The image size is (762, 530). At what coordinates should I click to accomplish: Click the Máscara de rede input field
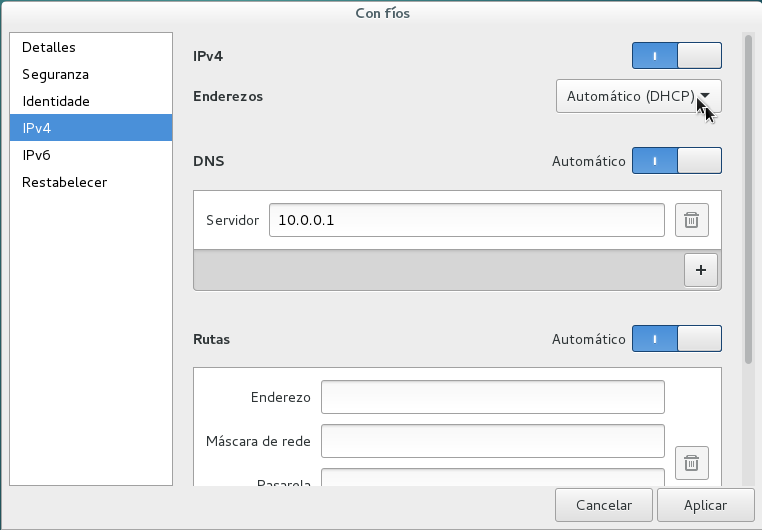(x=493, y=441)
